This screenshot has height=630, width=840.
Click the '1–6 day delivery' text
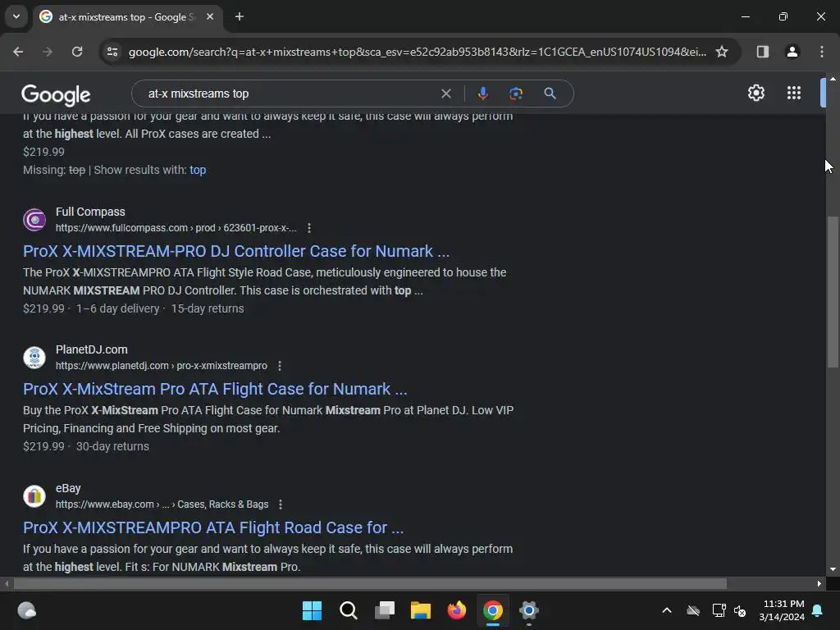[118, 309]
